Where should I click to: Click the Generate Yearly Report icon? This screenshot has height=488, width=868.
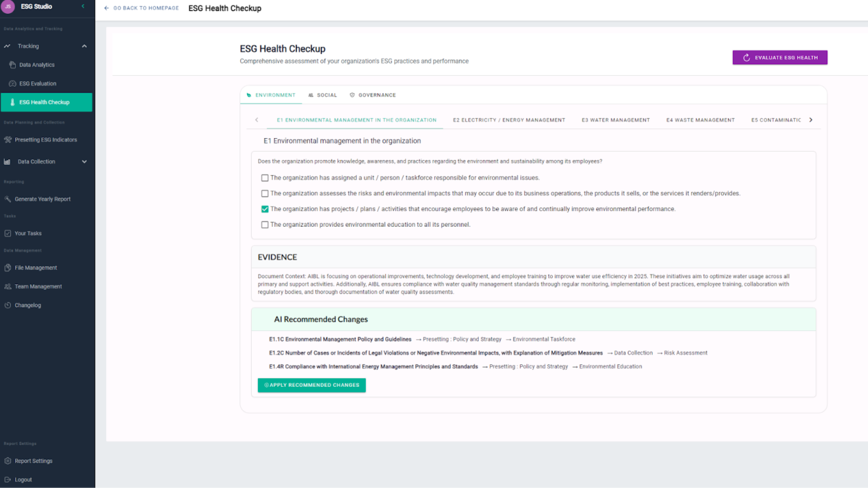point(8,199)
